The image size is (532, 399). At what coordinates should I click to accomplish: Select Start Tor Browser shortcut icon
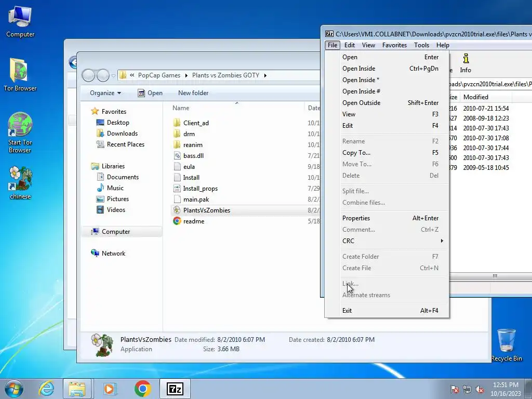[x=20, y=132]
